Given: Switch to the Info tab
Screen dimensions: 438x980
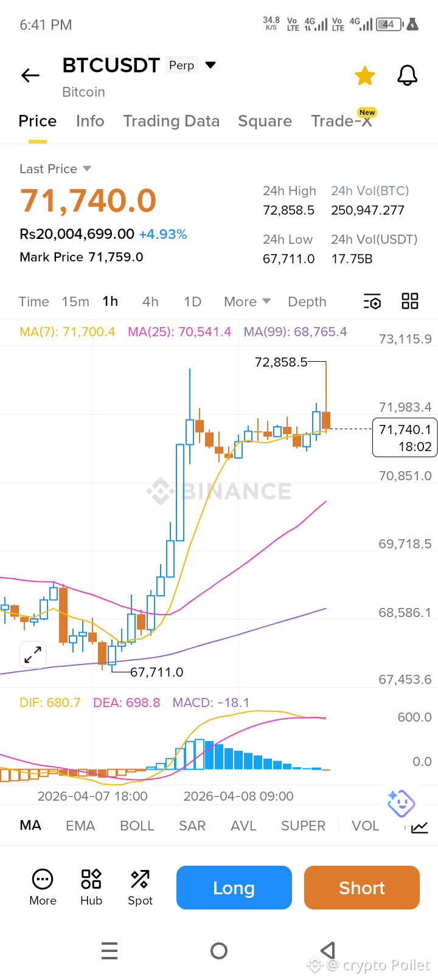Looking at the screenshot, I should point(90,121).
